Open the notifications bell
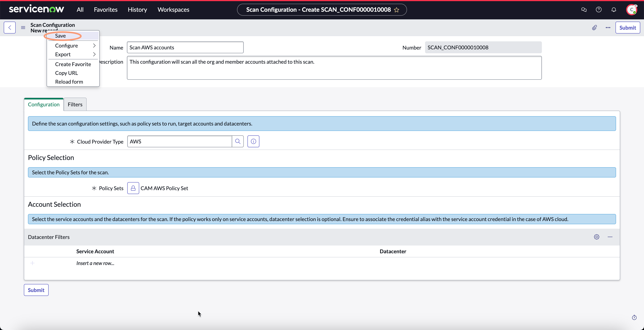 614,10
